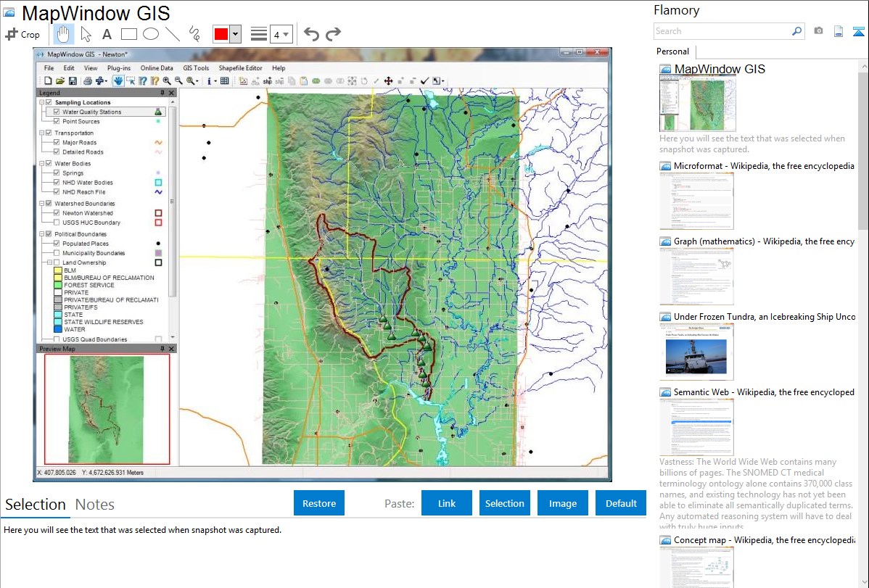Open the Personal tab
This screenshot has width=869, height=588.
pos(672,51)
